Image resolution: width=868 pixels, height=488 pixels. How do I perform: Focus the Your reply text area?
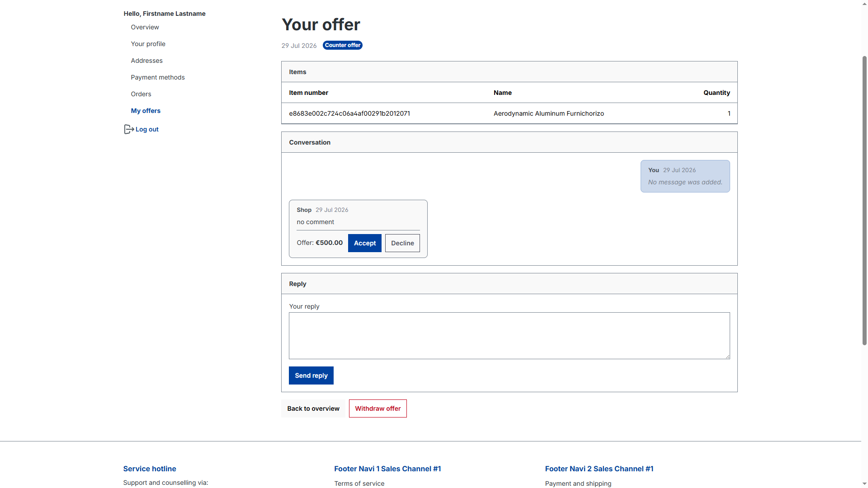(509, 336)
